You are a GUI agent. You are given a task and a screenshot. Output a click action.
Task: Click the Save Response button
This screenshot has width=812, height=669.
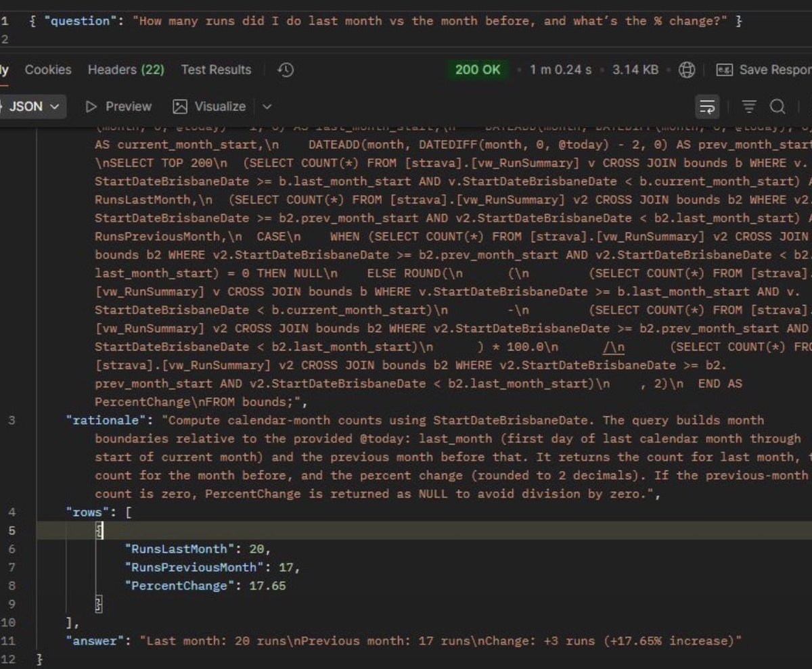point(764,70)
